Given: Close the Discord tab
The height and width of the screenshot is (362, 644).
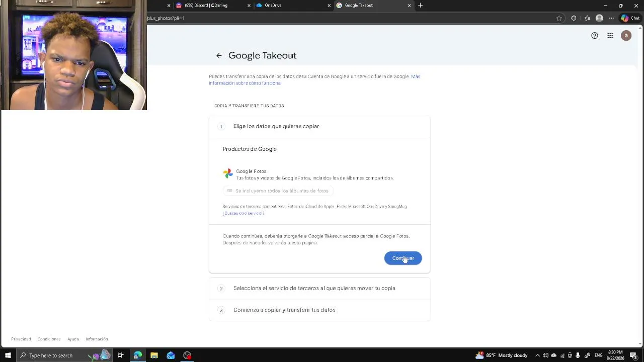Looking at the screenshot, I should point(249,6).
